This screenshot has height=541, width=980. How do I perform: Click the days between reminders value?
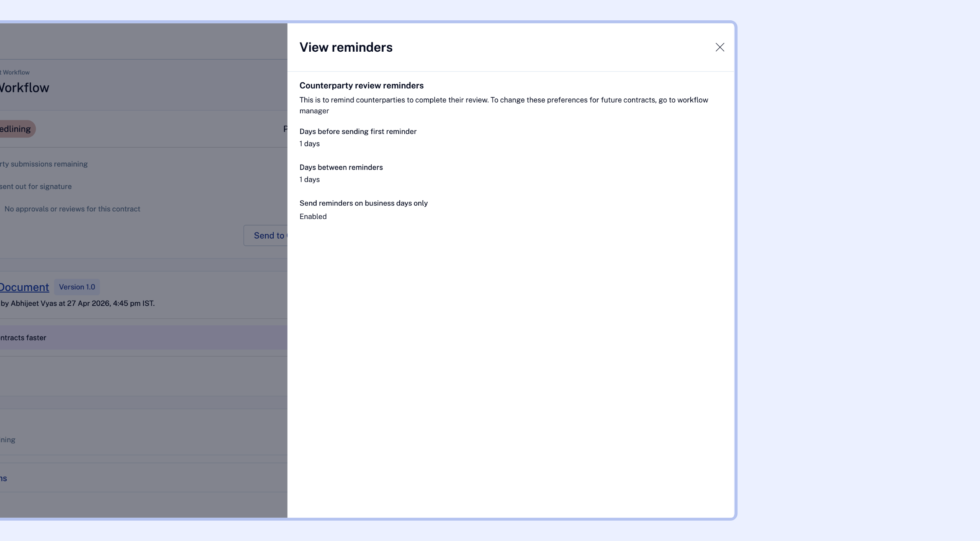pyautogui.click(x=309, y=180)
